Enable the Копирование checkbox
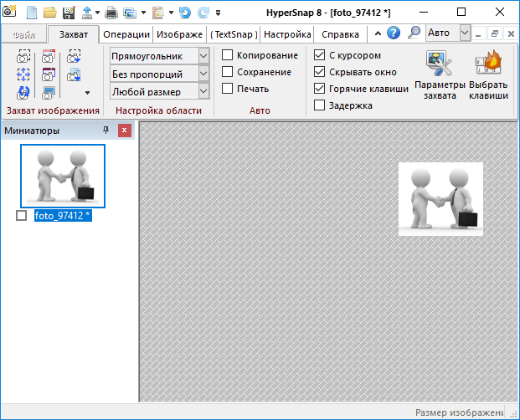The width and height of the screenshot is (520, 420). pyautogui.click(x=228, y=55)
